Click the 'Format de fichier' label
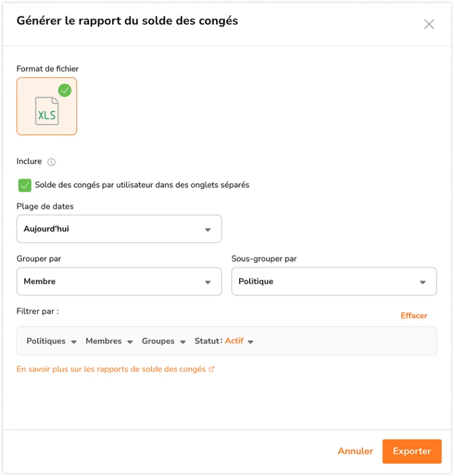 [48, 69]
